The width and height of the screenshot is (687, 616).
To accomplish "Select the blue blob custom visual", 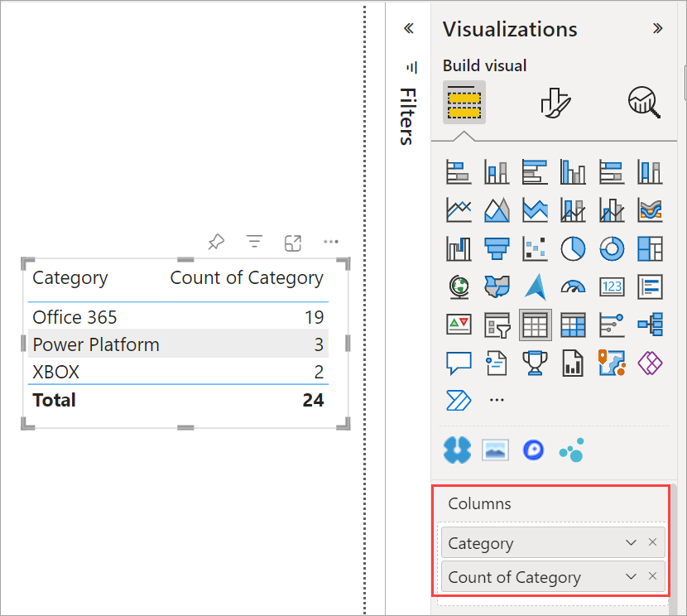I will 458,450.
